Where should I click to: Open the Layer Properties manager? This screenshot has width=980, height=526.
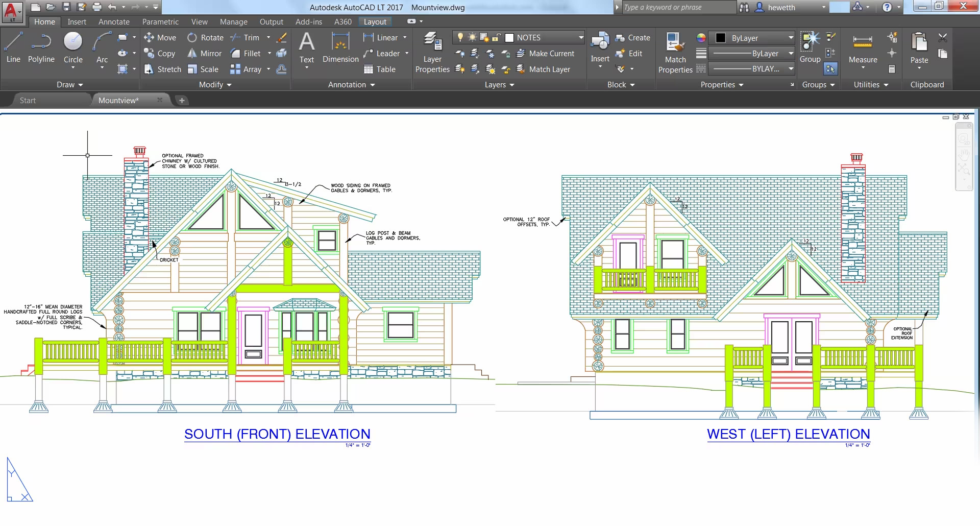(x=432, y=51)
